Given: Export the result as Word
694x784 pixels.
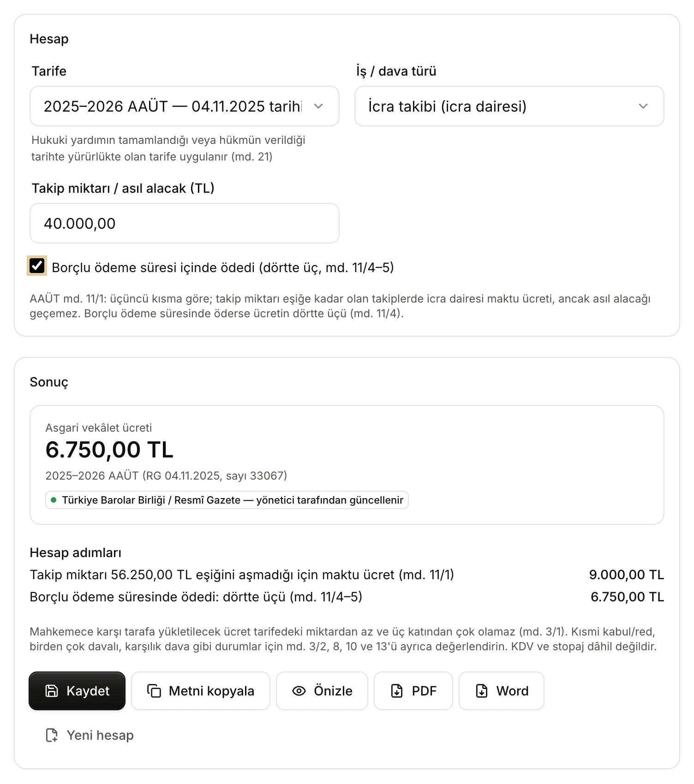Looking at the screenshot, I should pos(502,691).
